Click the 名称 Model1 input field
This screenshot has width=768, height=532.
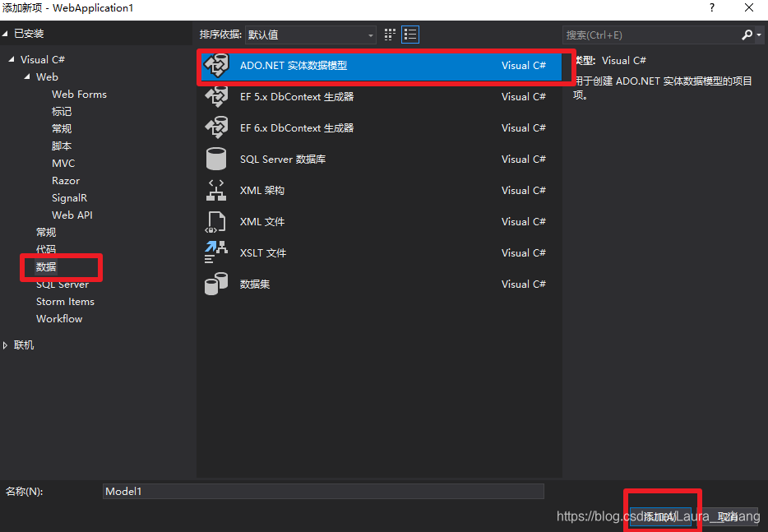point(323,492)
